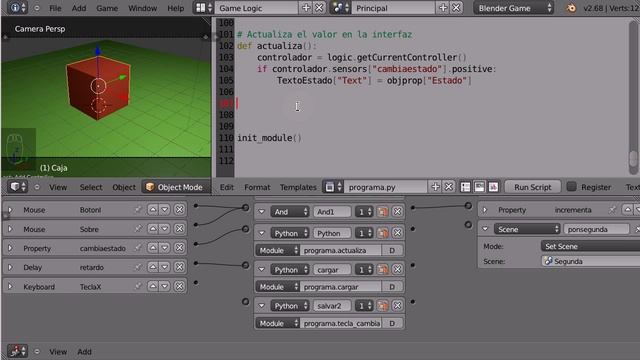Open the Window menu
Screen dimensions: 640x360
coord(142,8)
